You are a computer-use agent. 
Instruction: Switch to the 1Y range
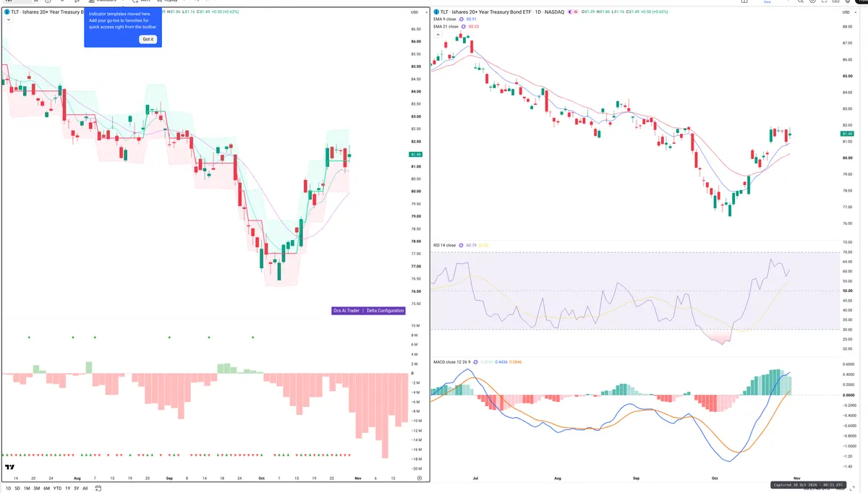coord(67,489)
